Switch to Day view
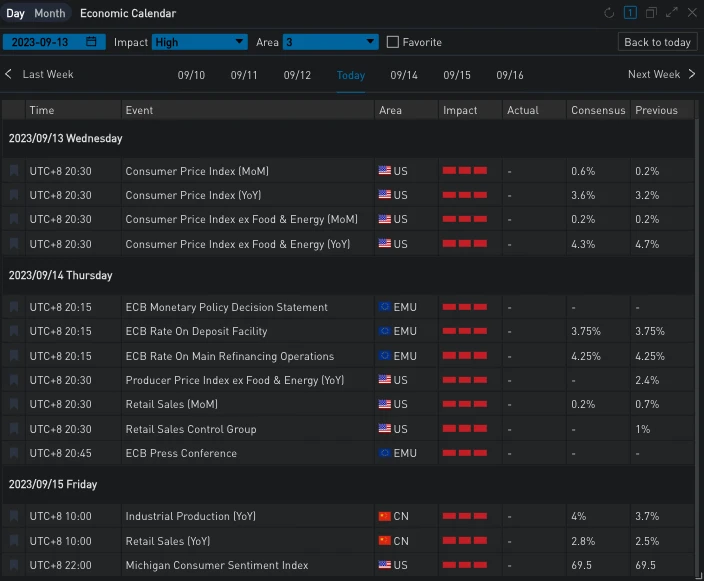Screen dimensions: 704x581 (x=15, y=13)
